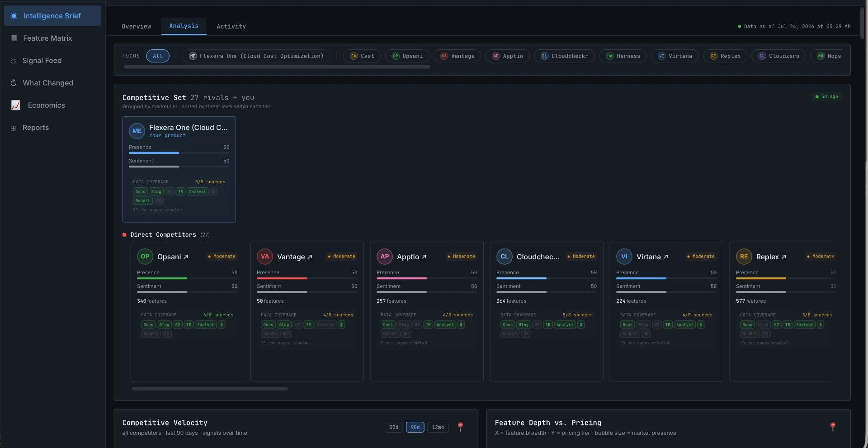Screen dimensions: 868x448
Task: Click the VA avatar on Vantage card
Action: (x=265, y=257)
